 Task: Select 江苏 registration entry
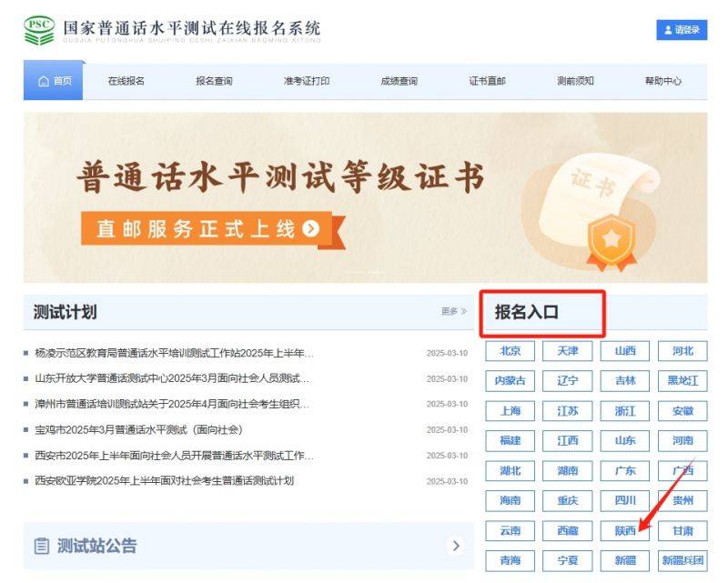(x=567, y=411)
